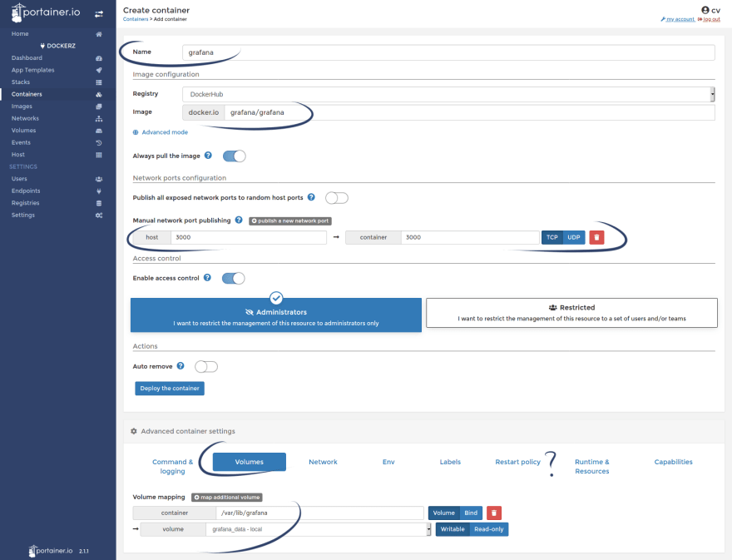Viewport: 732px width, 560px height.
Task: Click the log out link
Action: click(709, 19)
